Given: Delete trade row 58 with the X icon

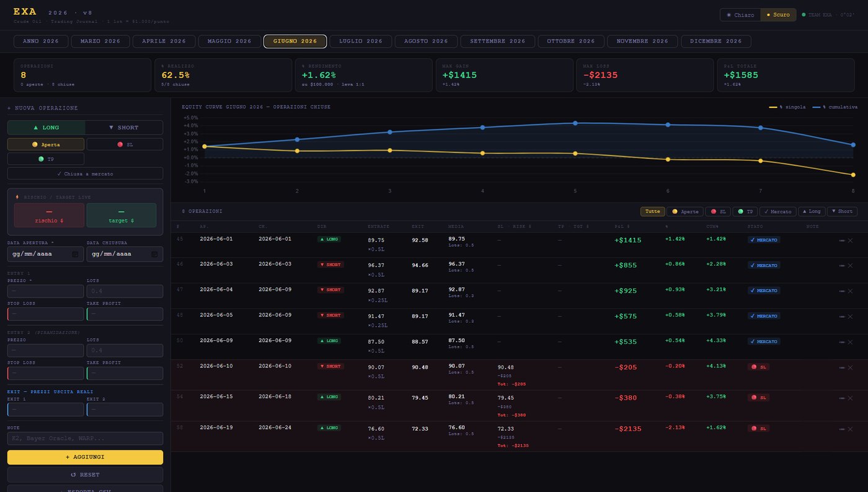Looking at the screenshot, I should click(850, 429).
